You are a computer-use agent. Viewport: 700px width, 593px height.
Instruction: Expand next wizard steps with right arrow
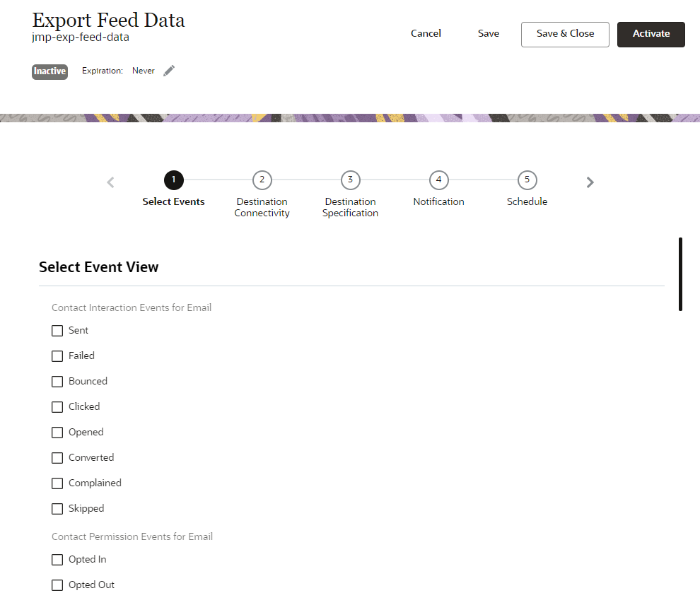tap(590, 182)
